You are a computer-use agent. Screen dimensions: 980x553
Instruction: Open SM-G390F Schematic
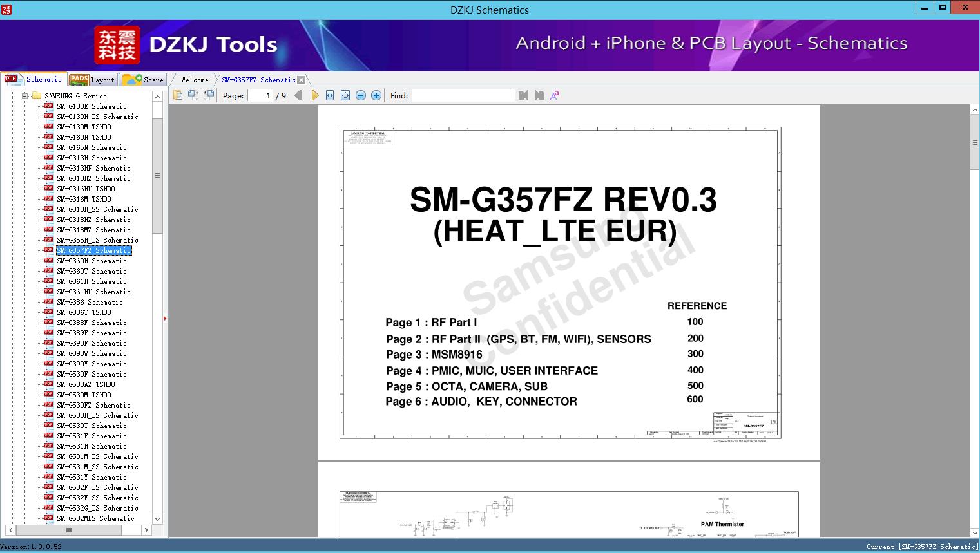[91, 343]
